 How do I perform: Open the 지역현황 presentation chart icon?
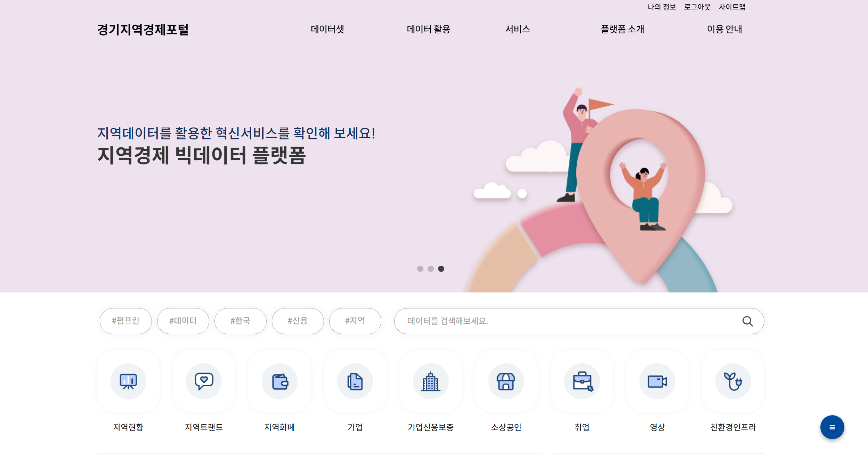128,381
